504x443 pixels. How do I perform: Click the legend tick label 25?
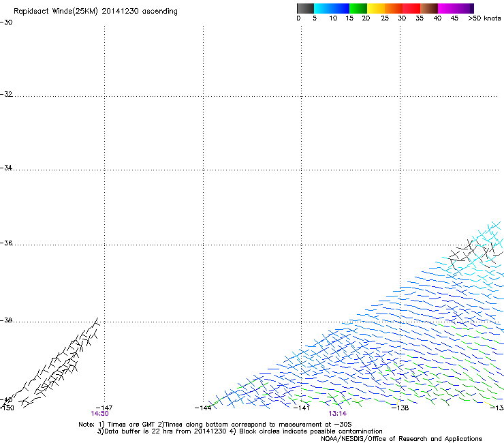tap(385, 18)
